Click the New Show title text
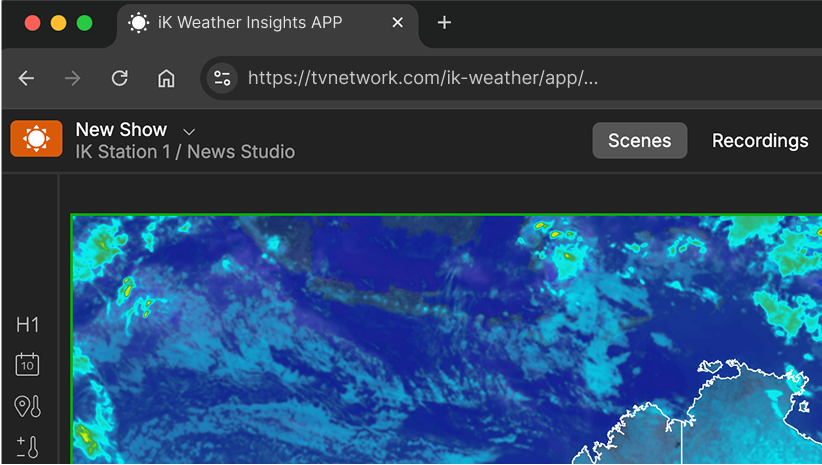 (121, 129)
